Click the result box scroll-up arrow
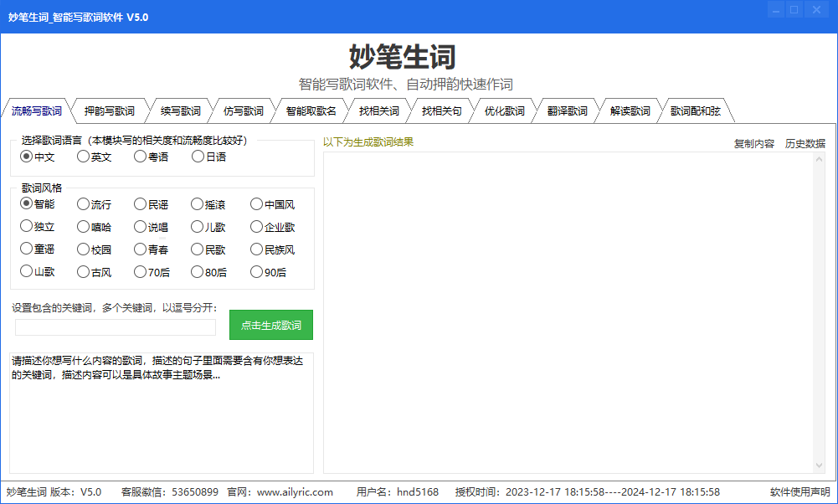Viewport: 838px width, 504px height. click(820, 159)
